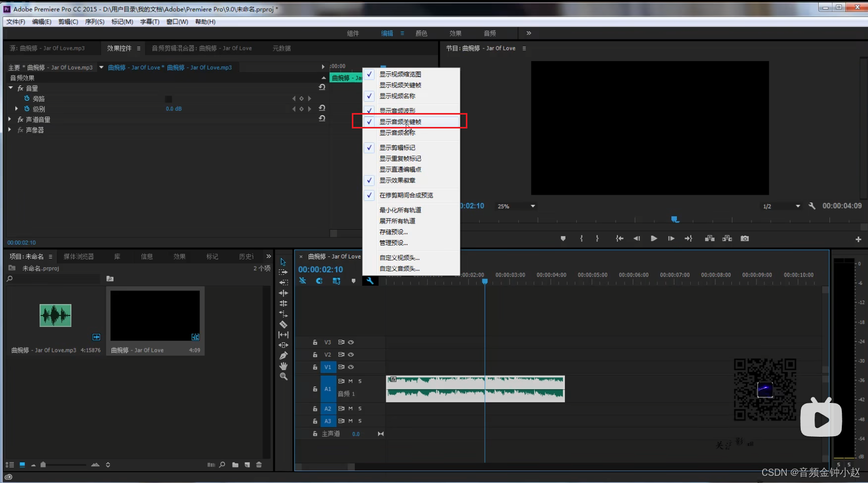Open 音频剪辑混合器 tab
Screen dimensions: 868x483
coord(201,48)
